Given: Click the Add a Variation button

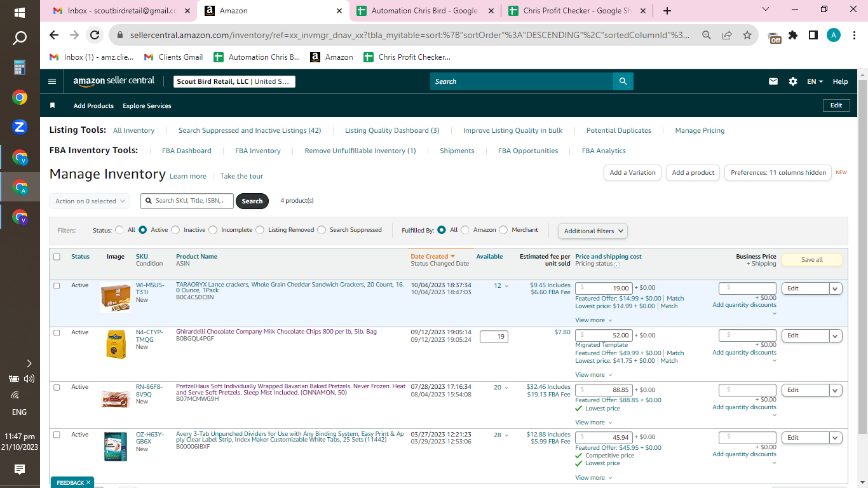Looking at the screenshot, I should click(x=632, y=173).
